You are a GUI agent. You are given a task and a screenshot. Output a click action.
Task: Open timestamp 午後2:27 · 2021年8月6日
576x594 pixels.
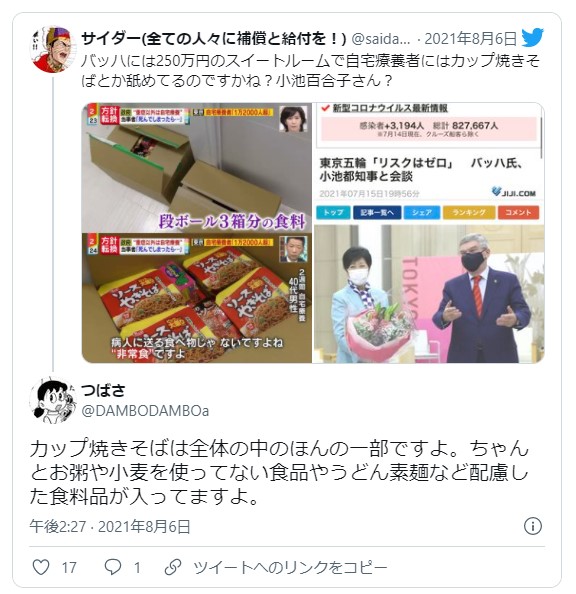(110, 526)
